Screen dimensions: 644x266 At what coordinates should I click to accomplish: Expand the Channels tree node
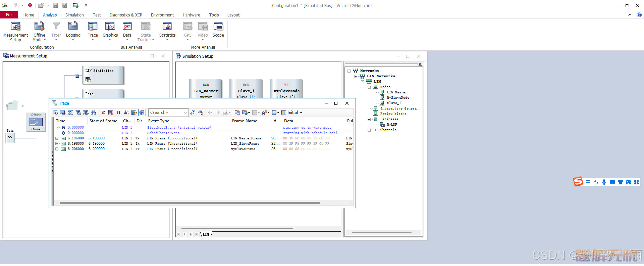pos(369,130)
